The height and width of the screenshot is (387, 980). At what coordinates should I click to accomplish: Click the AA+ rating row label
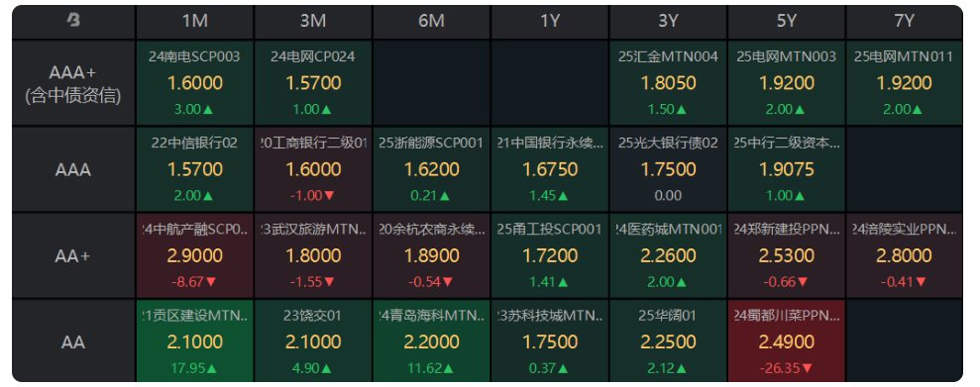click(x=73, y=256)
